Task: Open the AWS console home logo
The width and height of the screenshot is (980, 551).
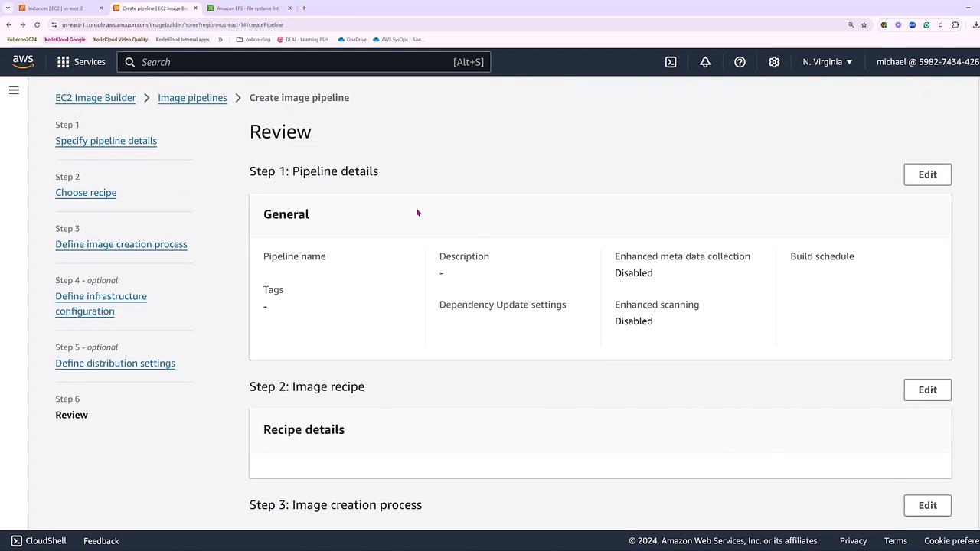Action: [x=23, y=62]
